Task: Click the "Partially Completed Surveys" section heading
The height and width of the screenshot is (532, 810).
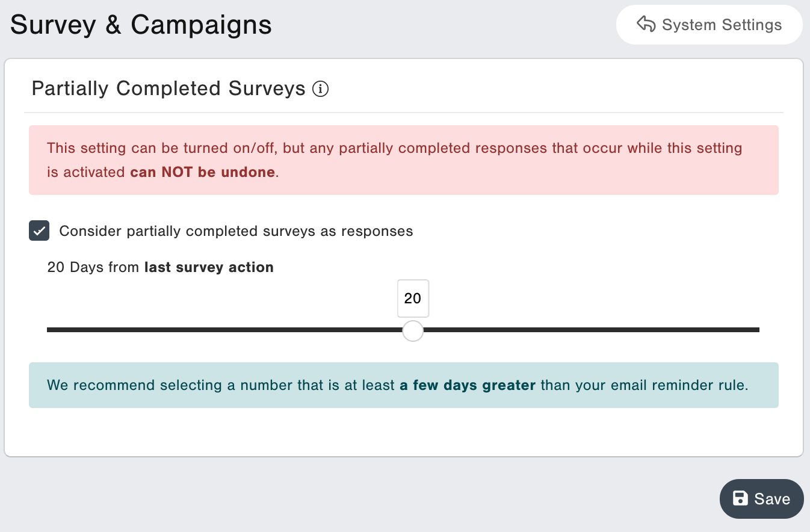Action: (x=168, y=89)
